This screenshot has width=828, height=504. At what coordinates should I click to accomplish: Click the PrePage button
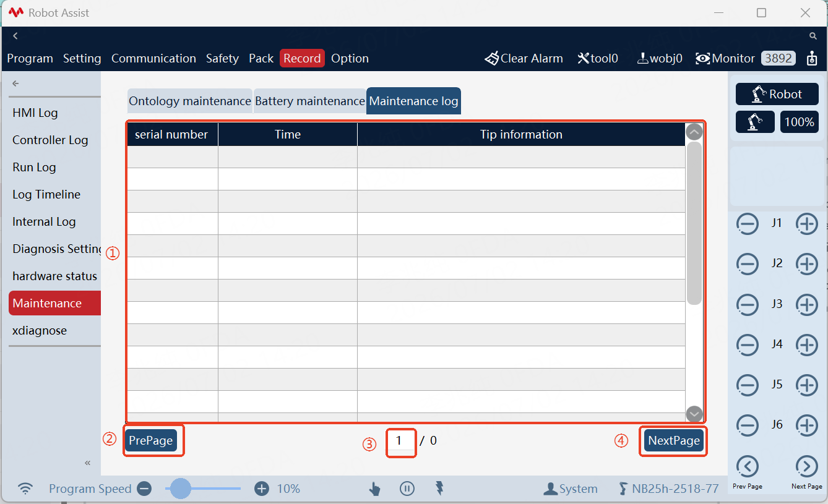[151, 440]
